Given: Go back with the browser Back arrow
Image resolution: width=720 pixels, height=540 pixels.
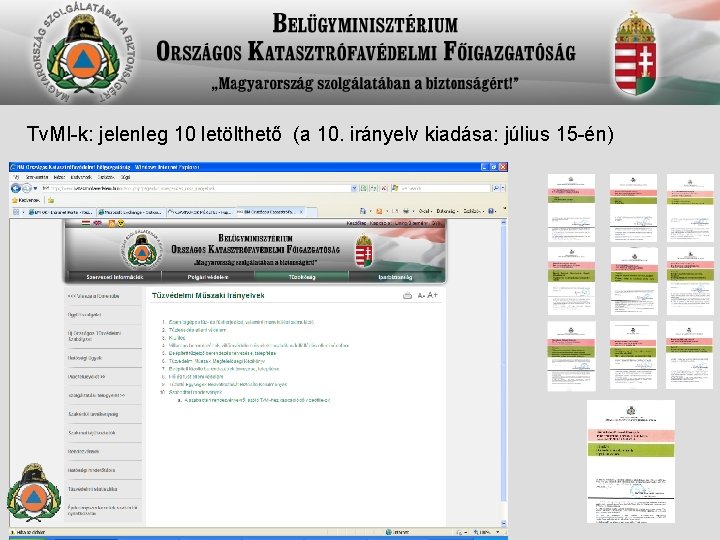Looking at the screenshot, I should coord(16,188).
